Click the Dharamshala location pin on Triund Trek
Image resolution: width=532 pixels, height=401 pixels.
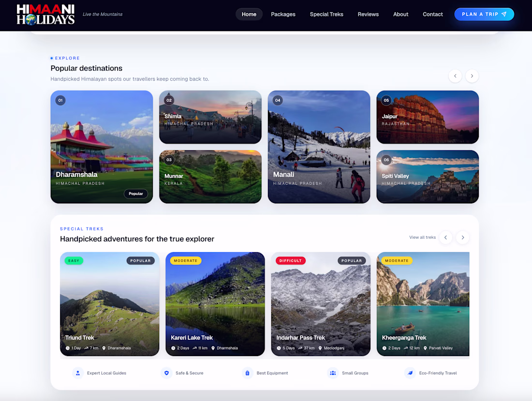[x=104, y=348]
